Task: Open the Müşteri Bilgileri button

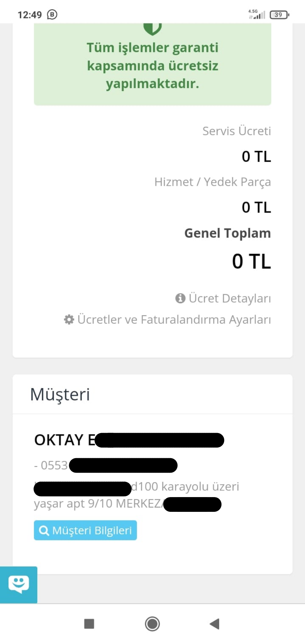Action: [x=85, y=530]
